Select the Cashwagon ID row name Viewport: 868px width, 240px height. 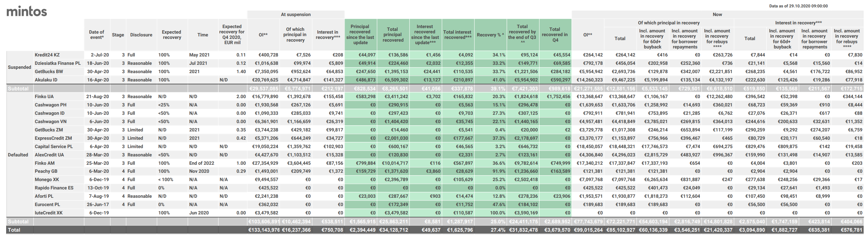[x=50, y=113]
